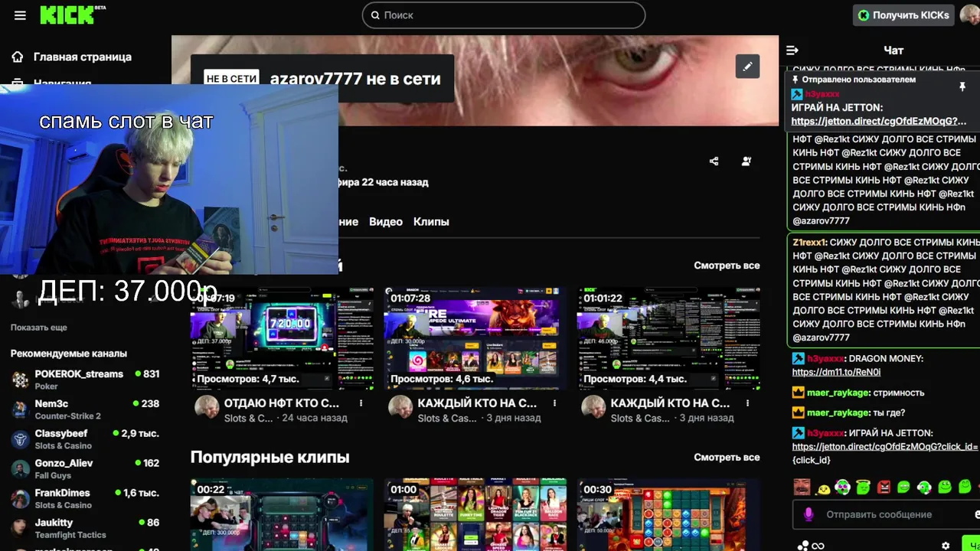Play the 00:30 popular clip
Screen dimensions: 980x551
[668, 514]
